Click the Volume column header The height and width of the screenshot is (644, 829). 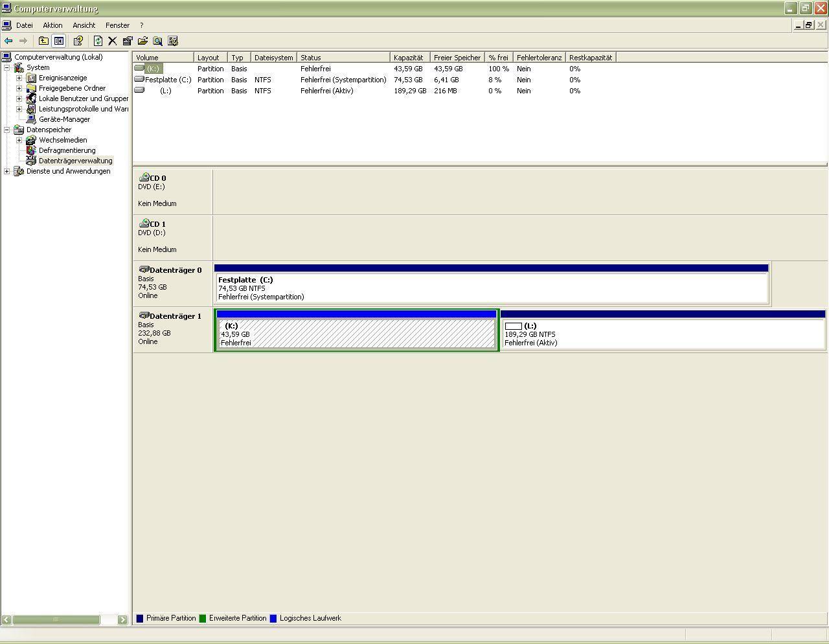tap(163, 58)
